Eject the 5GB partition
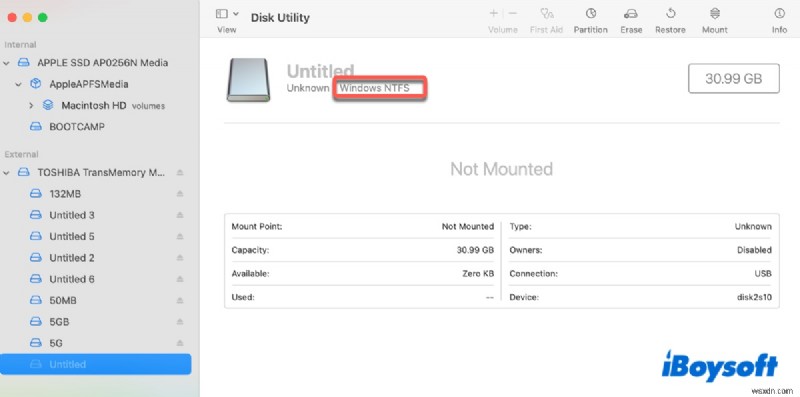Image resolution: width=800 pixels, height=397 pixels. click(x=180, y=322)
